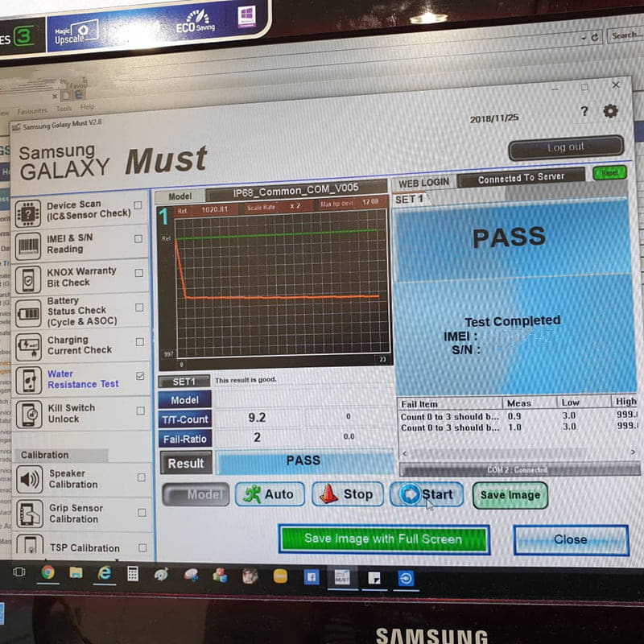Click the Stop button
The image size is (644, 644).
(x=348, y=494)
